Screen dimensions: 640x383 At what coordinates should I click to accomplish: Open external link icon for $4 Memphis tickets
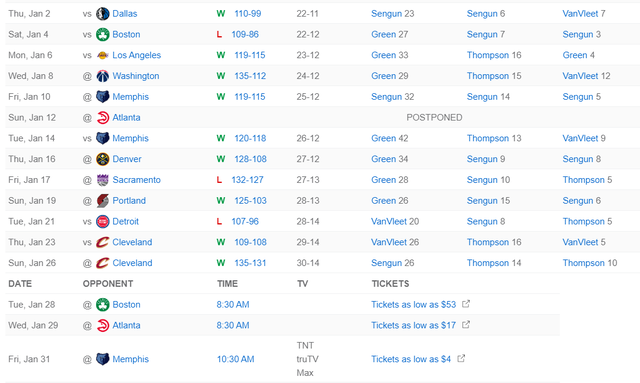point(461,358)
